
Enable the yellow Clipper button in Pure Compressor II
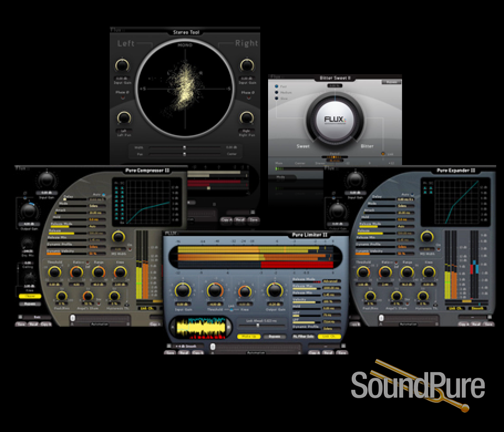pyautogui.click(x=30, y=296)
